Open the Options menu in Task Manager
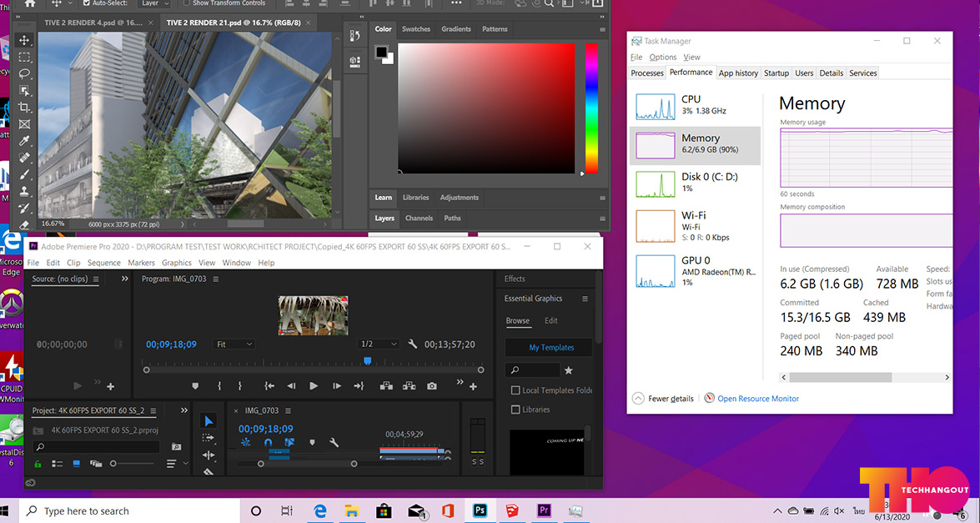 pos(662,57)
